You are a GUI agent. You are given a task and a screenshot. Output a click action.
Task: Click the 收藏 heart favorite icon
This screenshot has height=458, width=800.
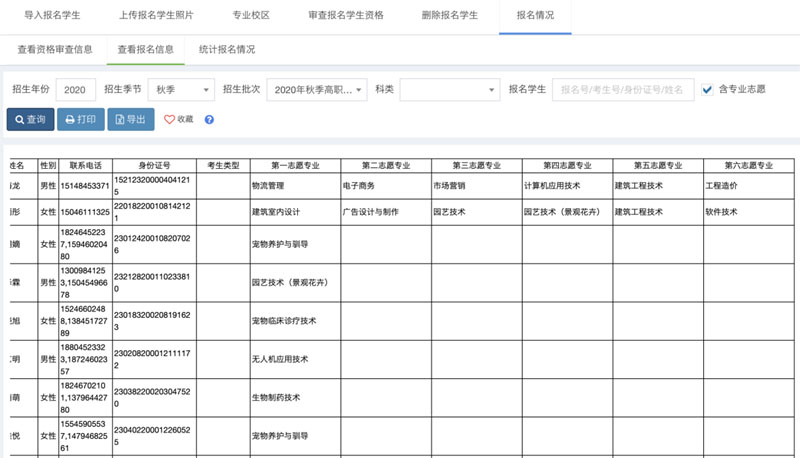[170, 119]
